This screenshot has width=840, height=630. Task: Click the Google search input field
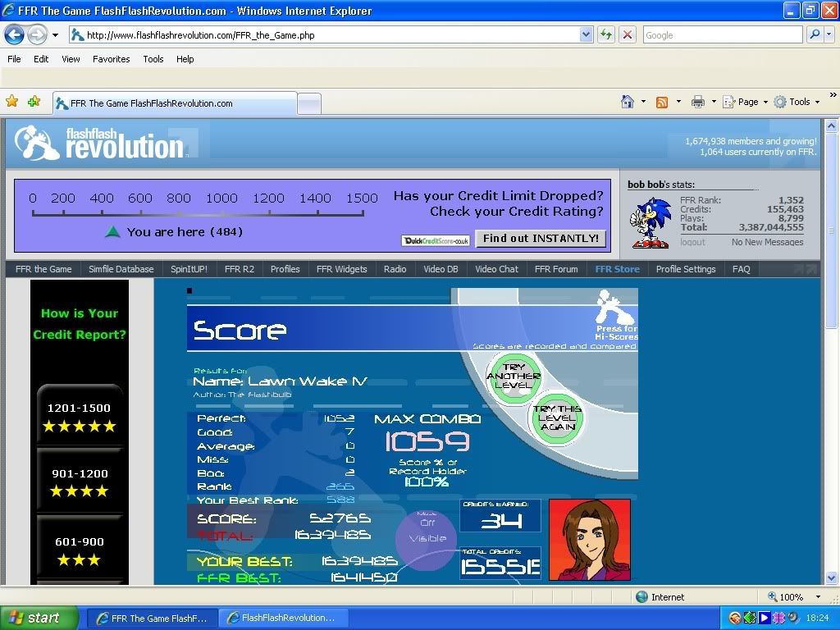click(722, 34)
